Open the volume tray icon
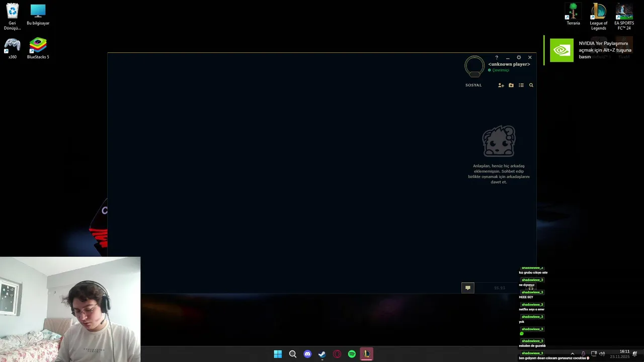Screen dimensions: 644x362 coord(602,354)
